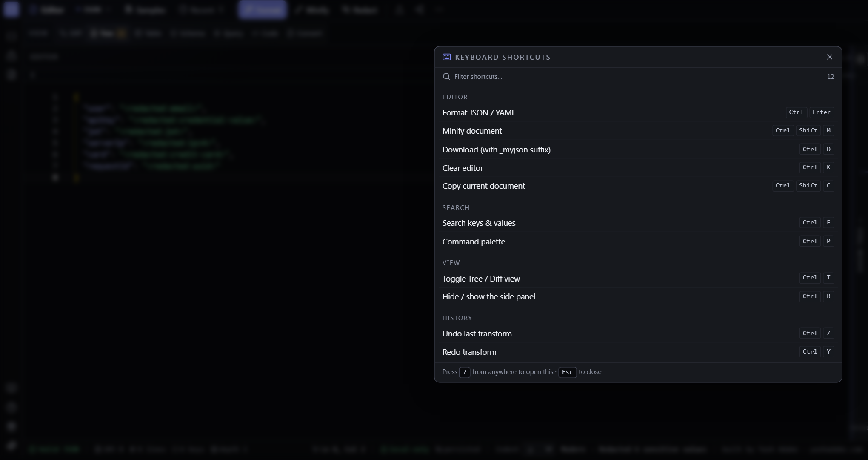
Task: Select the Toggle Tree / Diff view row
Action: pos(638,279)
